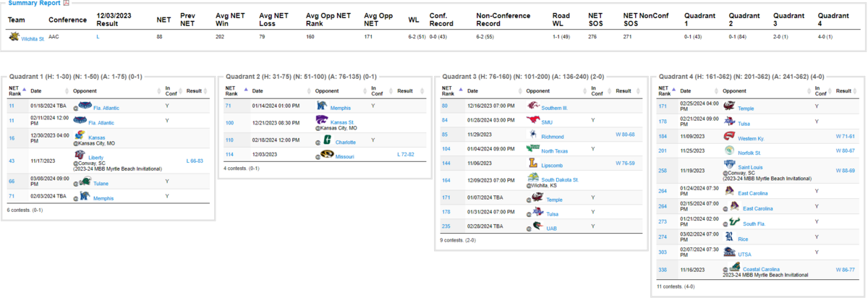Click the Southern Ill. logo in Quadrant 3
868x298 pixels.
[x=532, y=106]
